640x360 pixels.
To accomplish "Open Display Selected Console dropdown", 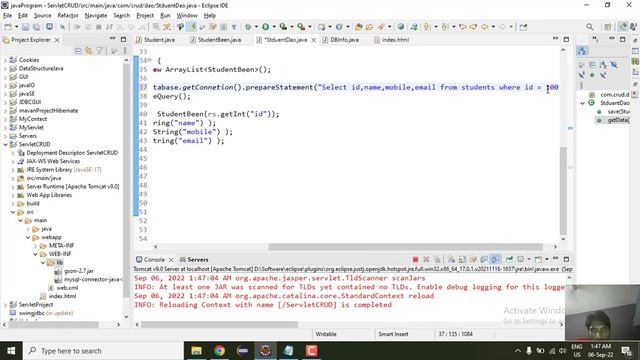I will [x=529, y=260].
